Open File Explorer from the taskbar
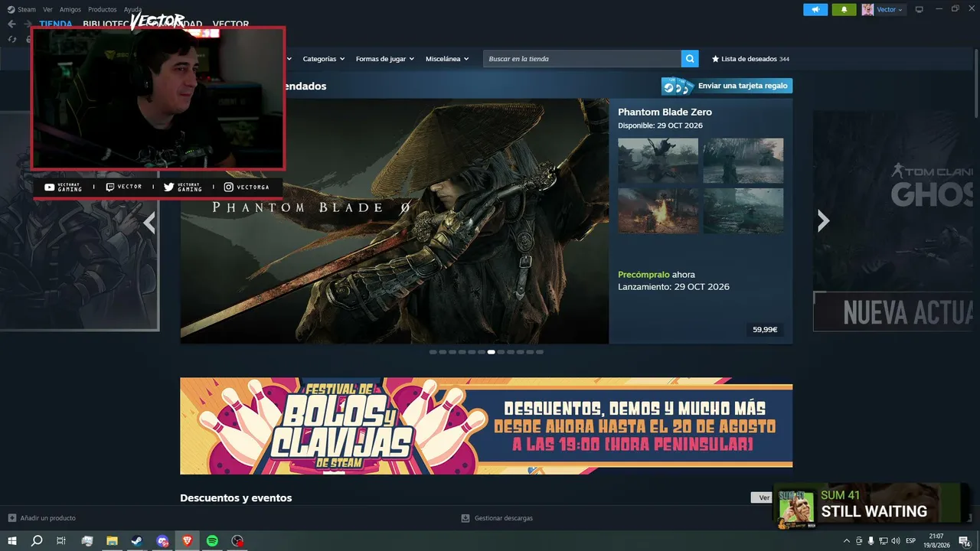Screen dimensions: 980x551 click(x=112, y=541)
